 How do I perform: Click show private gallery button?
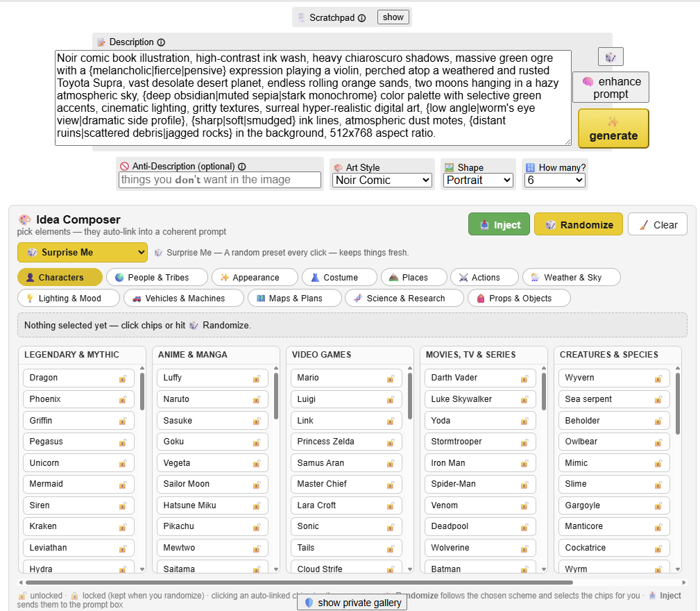[x=352, y=603]
